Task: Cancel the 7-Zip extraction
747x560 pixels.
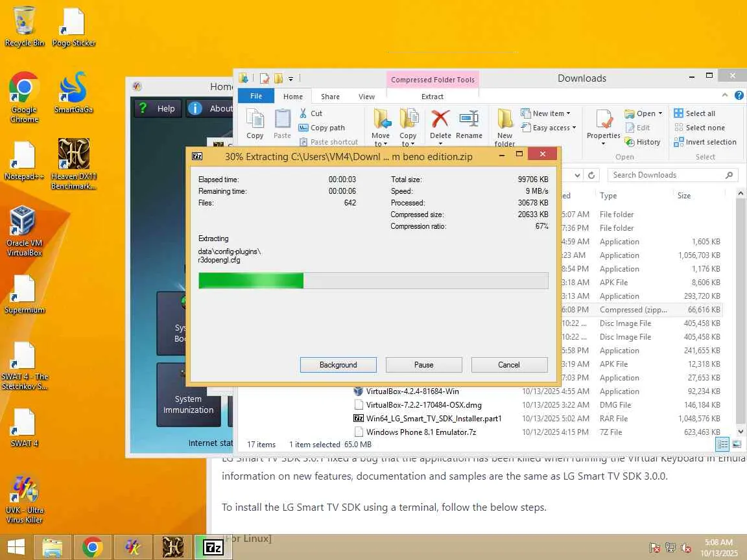Action: 509,365
